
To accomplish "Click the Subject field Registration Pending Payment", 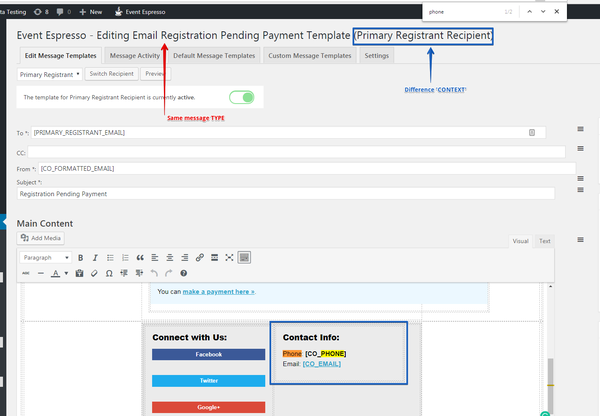I will click(285, 194).
